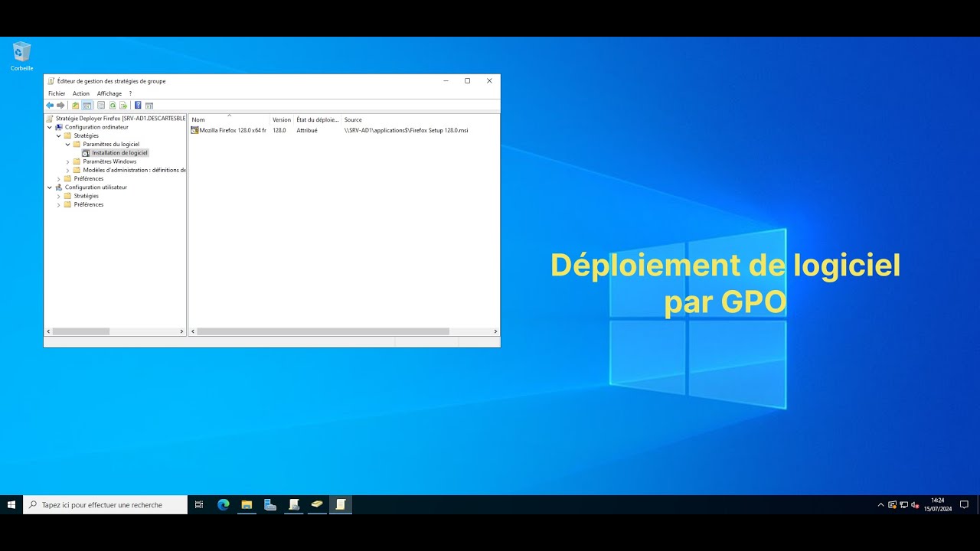Open the ? help menu
Screen dimensions: 980x551
coord(130,93)
